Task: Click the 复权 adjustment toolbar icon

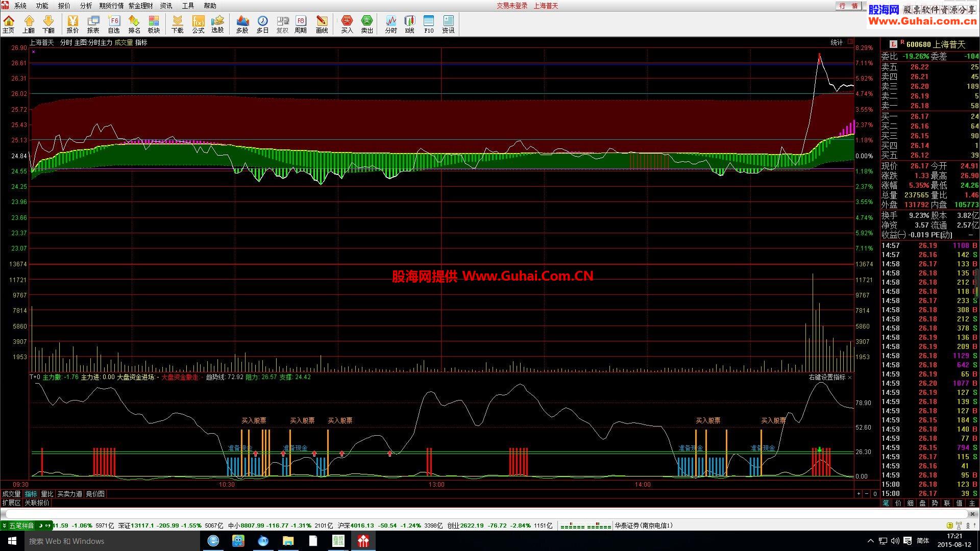Action: (x=282, y=24)
